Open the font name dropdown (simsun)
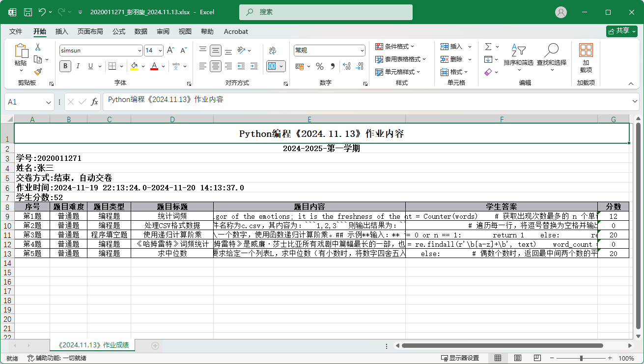 (x=140, y=50)
